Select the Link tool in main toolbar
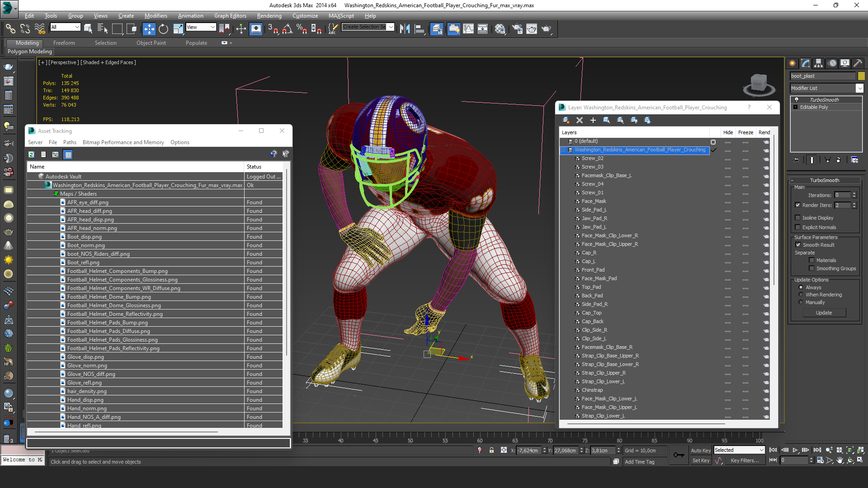 tap(10, 29)
